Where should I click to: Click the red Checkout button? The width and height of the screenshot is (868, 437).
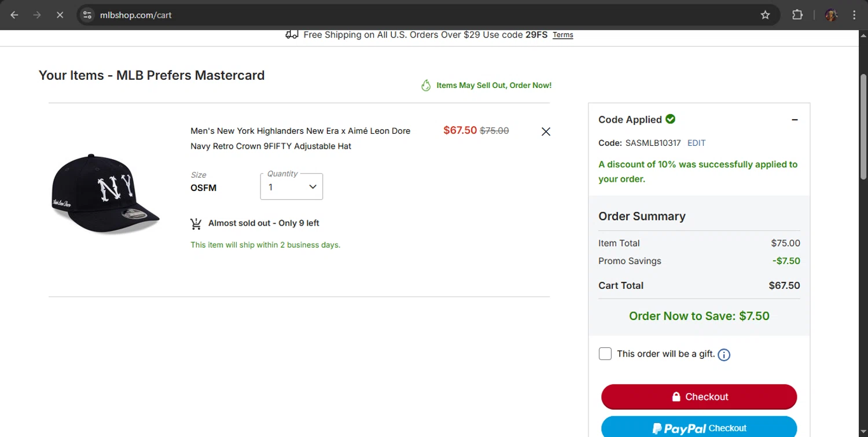699,396
